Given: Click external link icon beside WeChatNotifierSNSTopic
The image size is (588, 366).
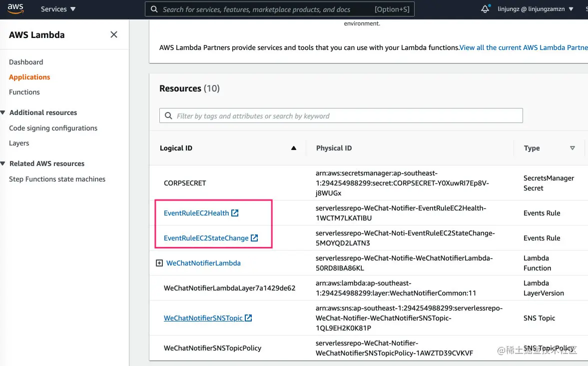Looking at the screenshot, I should (x=248, y=318).
